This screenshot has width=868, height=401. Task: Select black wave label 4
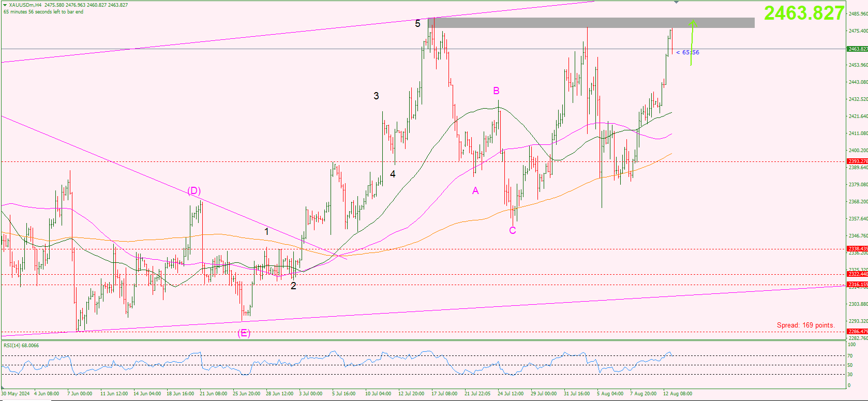(393, 174)
